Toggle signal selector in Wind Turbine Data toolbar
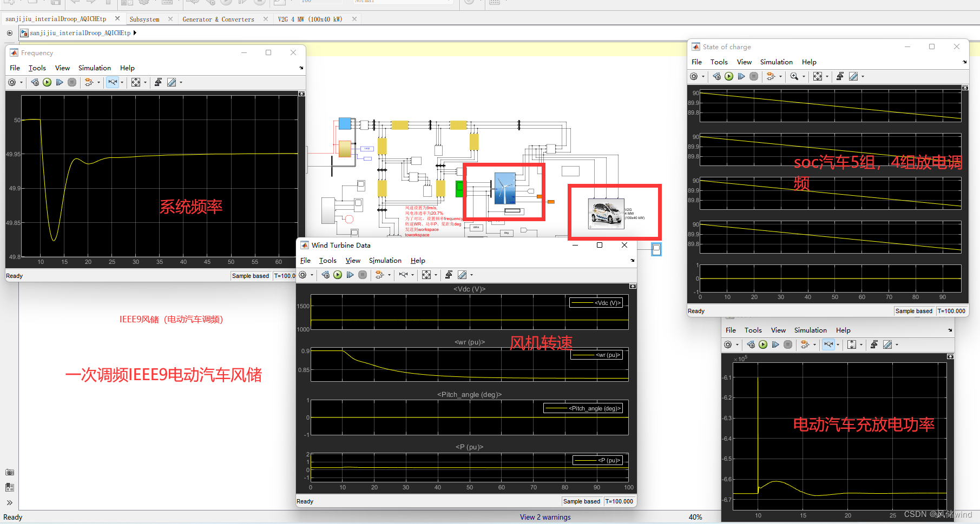The width and height of the screenshot is (980, 524). pyautogui.click(x=378, y=275)
